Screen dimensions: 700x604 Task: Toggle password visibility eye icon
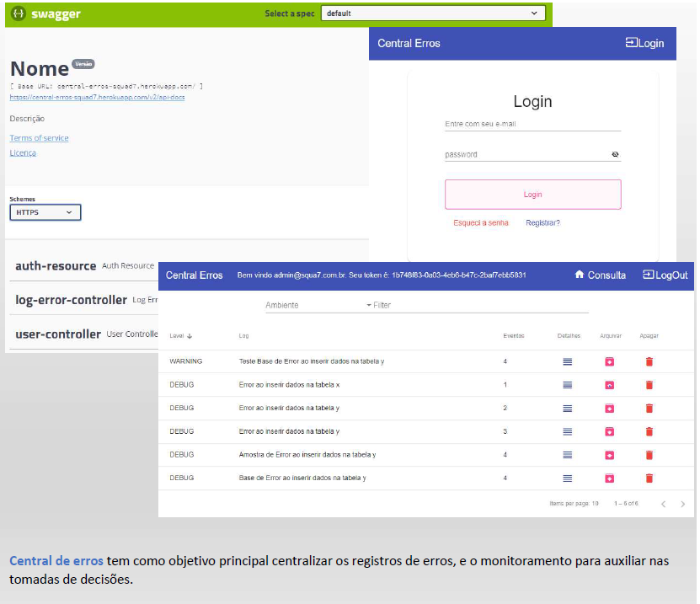(615, 154)
